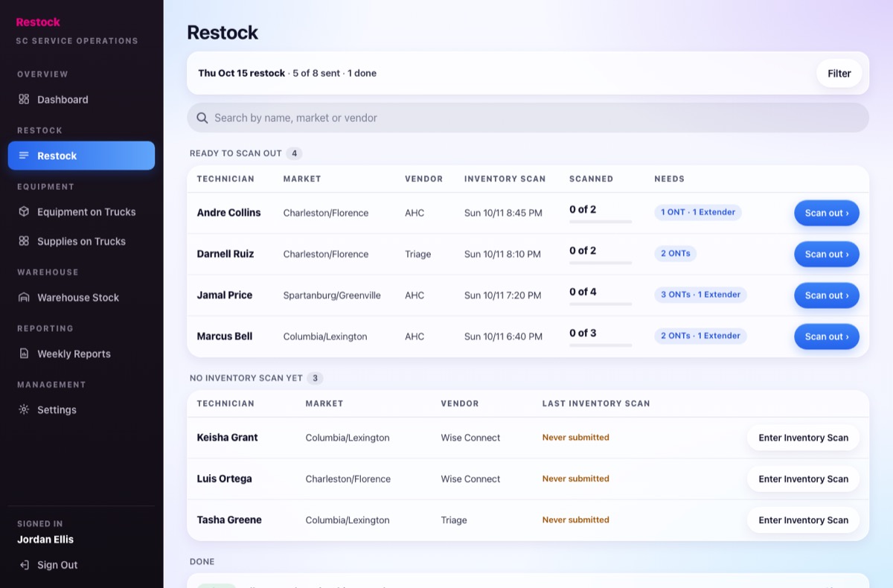This screenshot has height=588, width=893.
Task: Enter Inventory Scan for Luis Ortega
Action: [x=803, y=479]
